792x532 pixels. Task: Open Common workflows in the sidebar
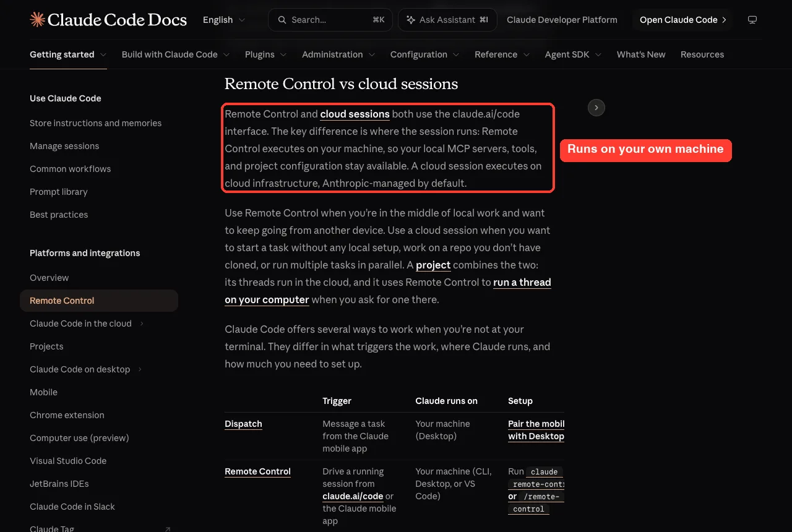click(x=70, y=169)
